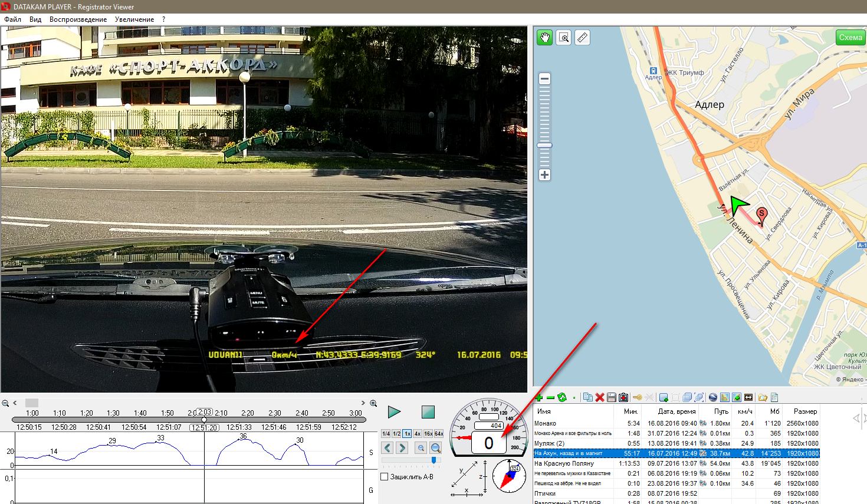Click the green plus add-file icon
The width and height of the screenshot is (867, 504).
click(x=539, y=398)
